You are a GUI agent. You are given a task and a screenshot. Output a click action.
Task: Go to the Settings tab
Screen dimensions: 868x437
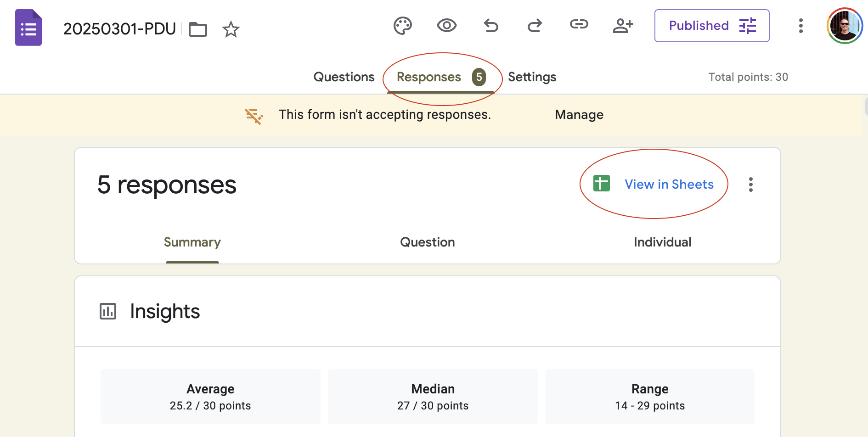pos(532,77)
